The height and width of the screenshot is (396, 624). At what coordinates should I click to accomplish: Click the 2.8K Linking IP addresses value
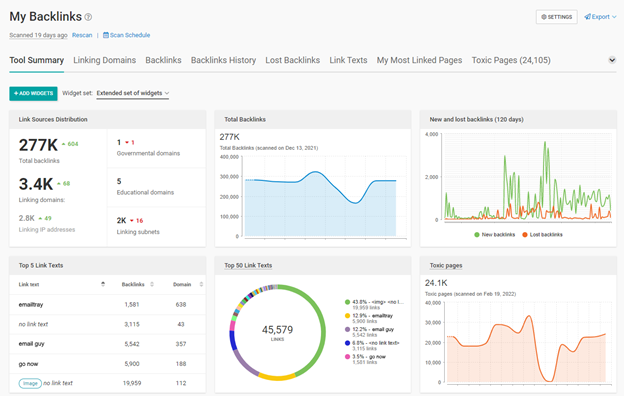(27, 218)
